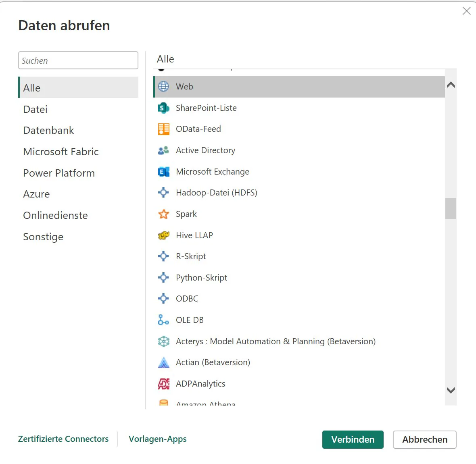
Task: Click the OLE DB nodes icon
Action: click(163, 320)
